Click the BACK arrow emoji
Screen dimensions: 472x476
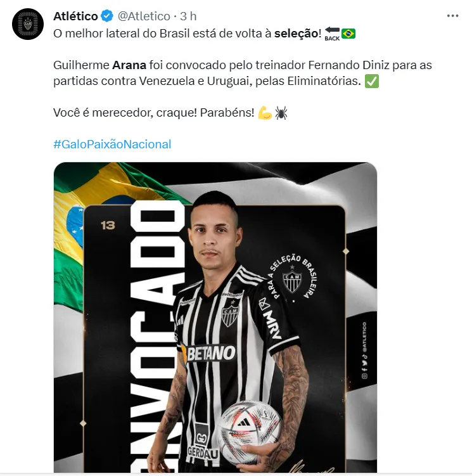point(332,34)
